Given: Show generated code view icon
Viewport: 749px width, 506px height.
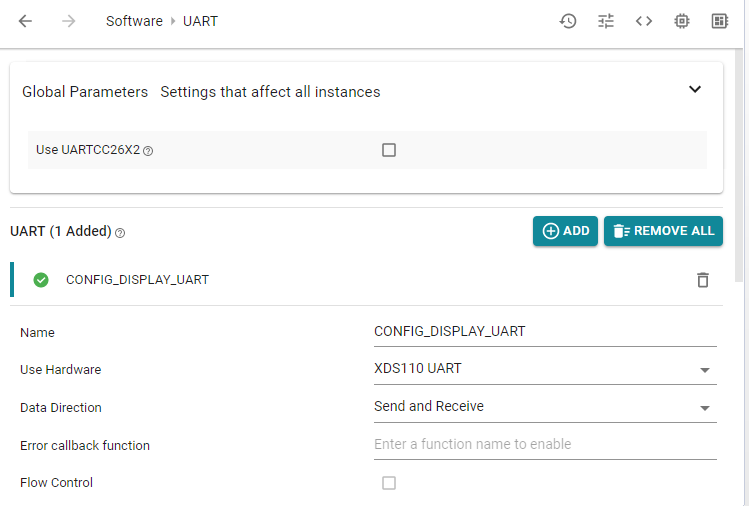Looking at the screenshot, I should click(644, 21).
